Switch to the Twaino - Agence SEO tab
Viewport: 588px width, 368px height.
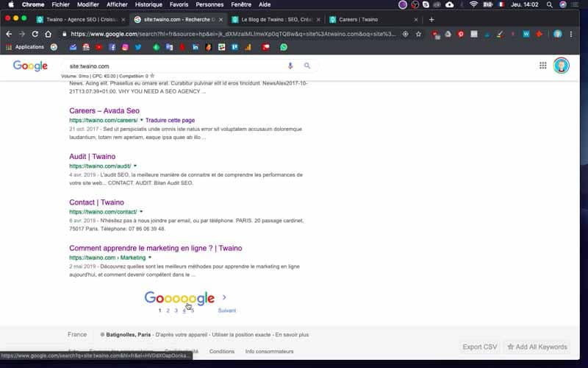[x=81, y=20]
